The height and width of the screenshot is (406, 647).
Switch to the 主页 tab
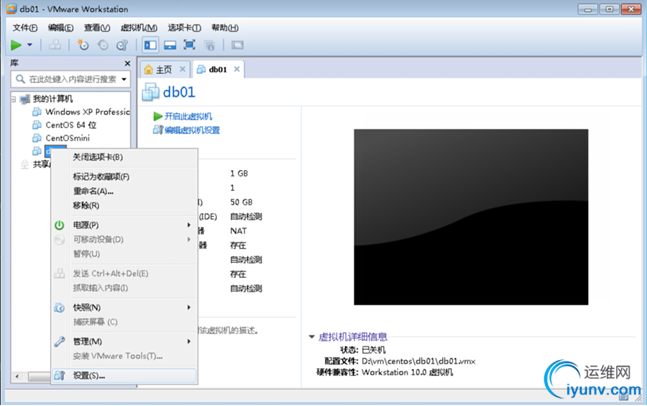[x=164, y=70]
